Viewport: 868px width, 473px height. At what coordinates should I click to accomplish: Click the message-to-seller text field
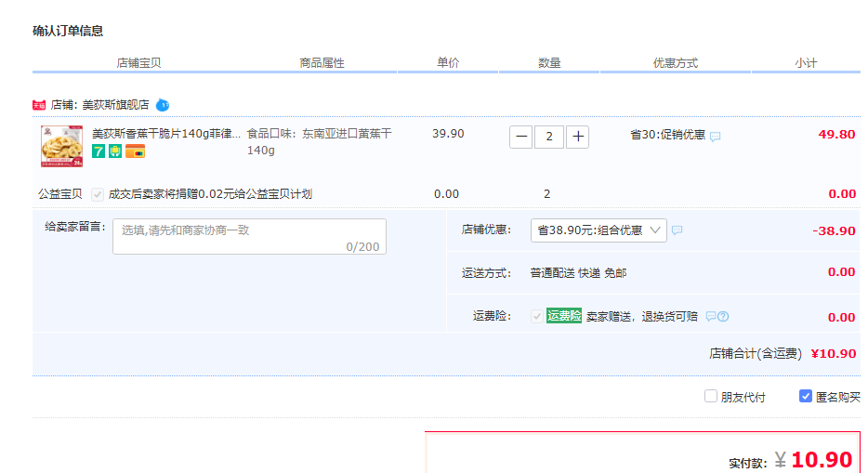[249, 236]
